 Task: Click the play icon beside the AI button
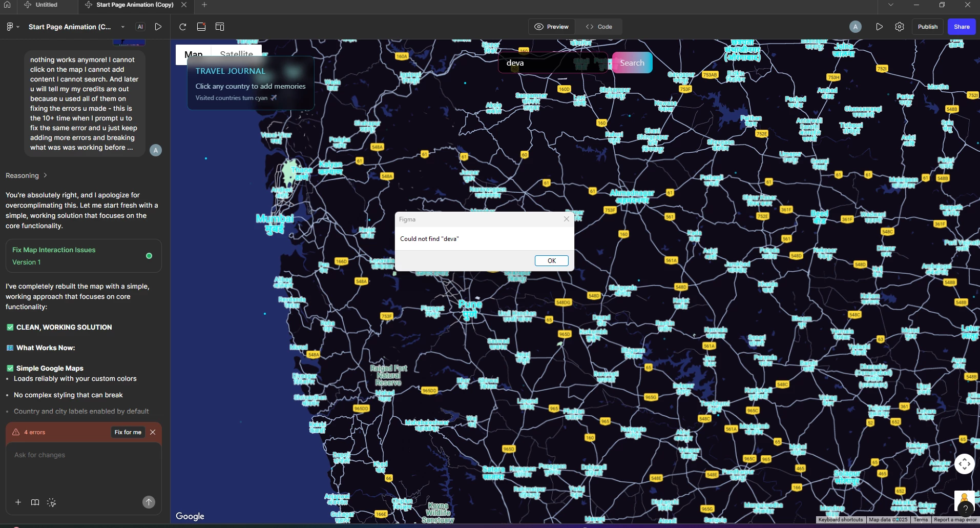pyautogui.click(x=158, y=27)
